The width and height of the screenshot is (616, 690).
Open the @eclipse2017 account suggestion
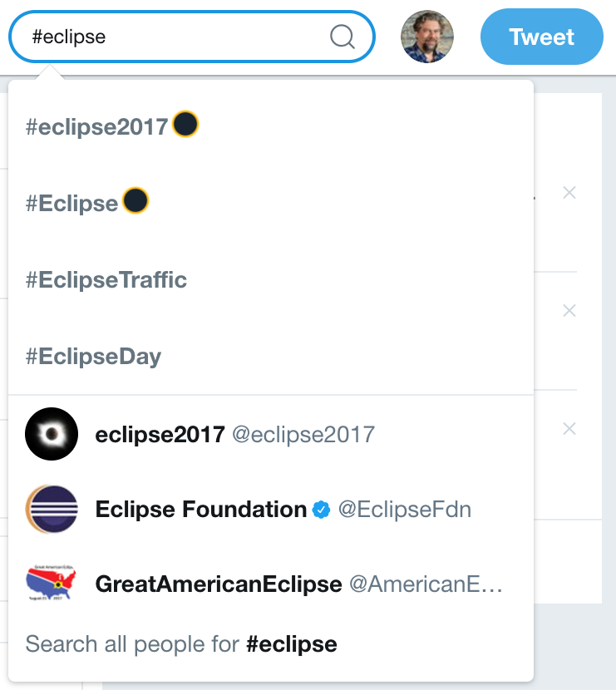click(303, 434)
